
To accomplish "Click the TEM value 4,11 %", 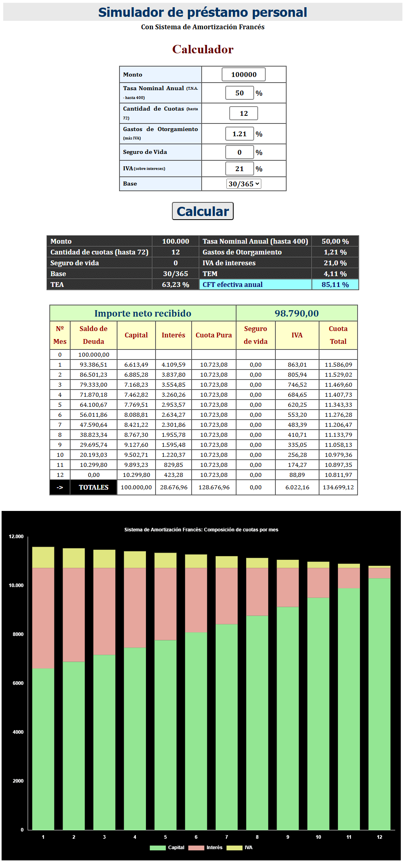I will tap(335, 274).
